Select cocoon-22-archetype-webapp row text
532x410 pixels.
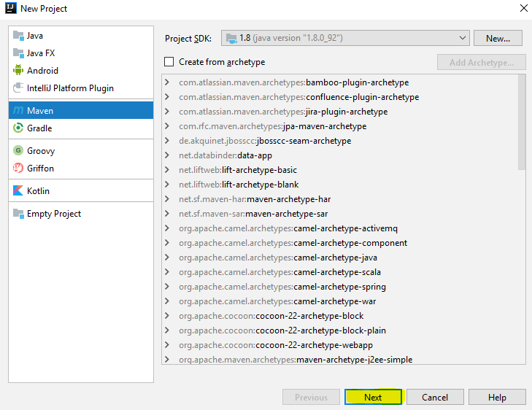(x=276, y=345)
